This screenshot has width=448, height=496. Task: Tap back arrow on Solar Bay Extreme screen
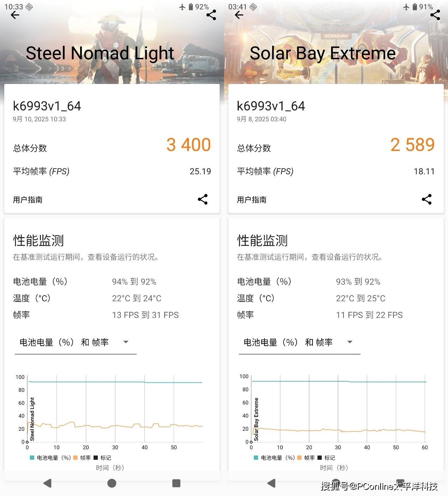(239, 15)
